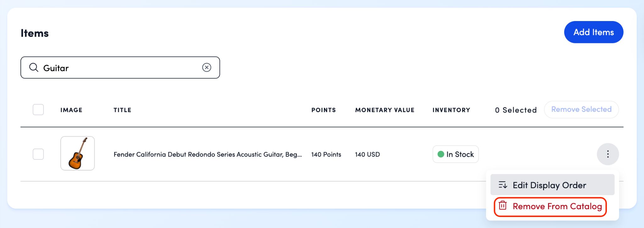Click the In Stock inventory badge
644x228 pixels.
[456, 154]
